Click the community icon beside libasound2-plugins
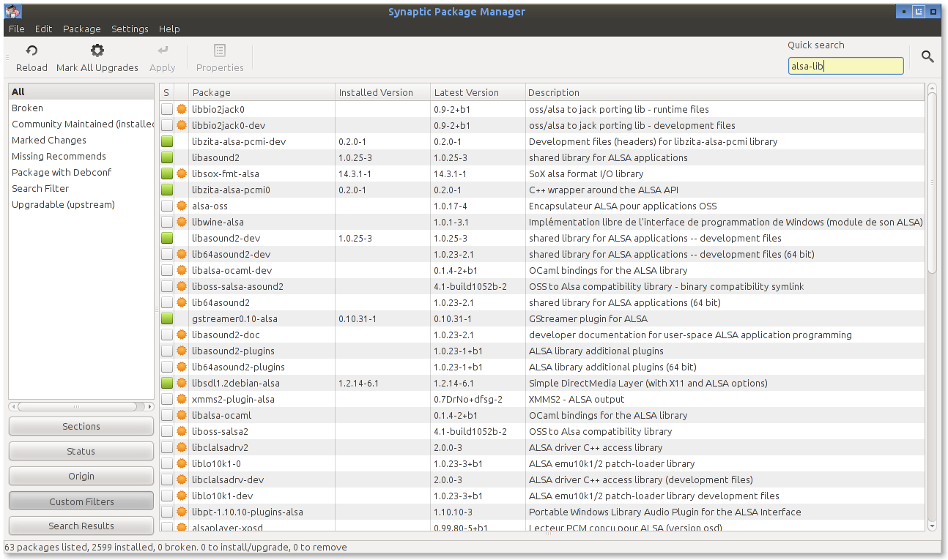This screenshot has width=948, height=560. click(182, 351)
